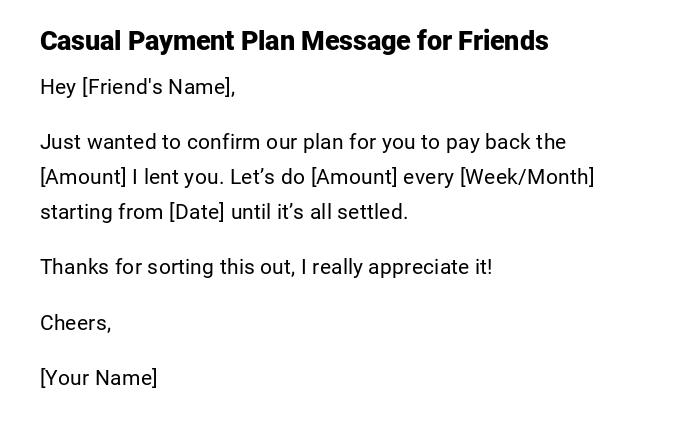This screenshot has height=440, width=700.
Task: Click the [Friend's Name] placeholder
Action: coord(158,88)
